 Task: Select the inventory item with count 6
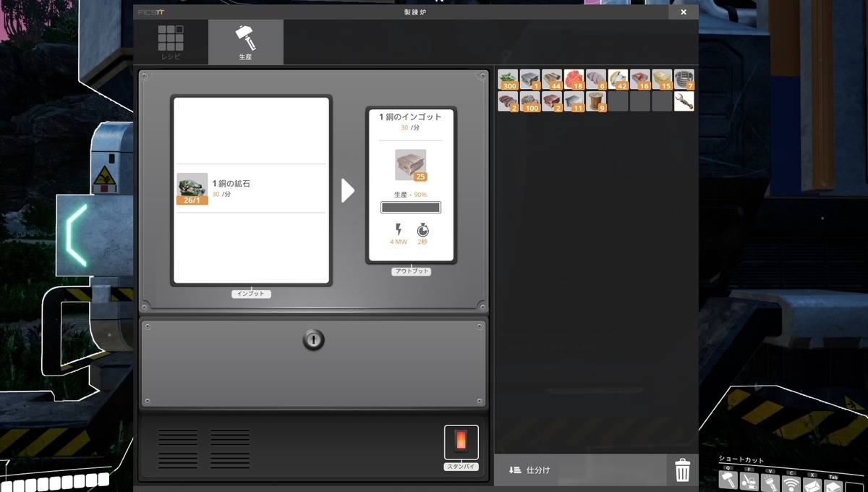click(x=597, y=80)
